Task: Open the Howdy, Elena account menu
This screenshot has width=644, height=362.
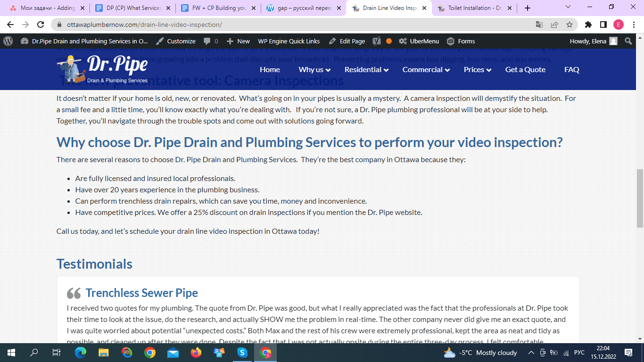Action: 594,41
